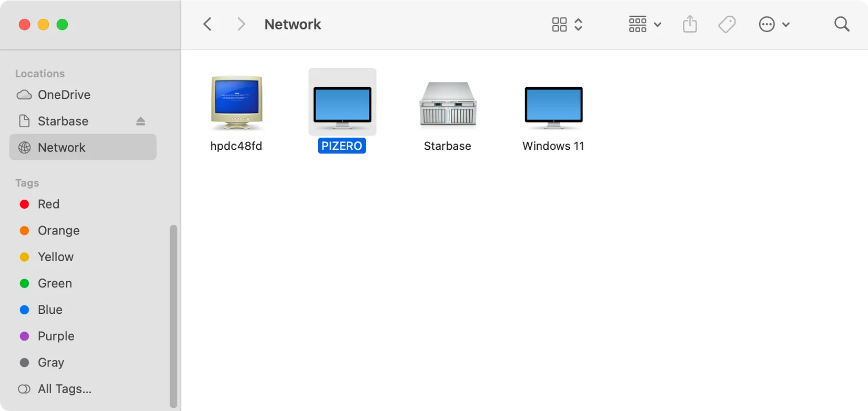Open the icon view switcher dropdown
Viewport: 868px width, 411px height.
coord(567,24)
